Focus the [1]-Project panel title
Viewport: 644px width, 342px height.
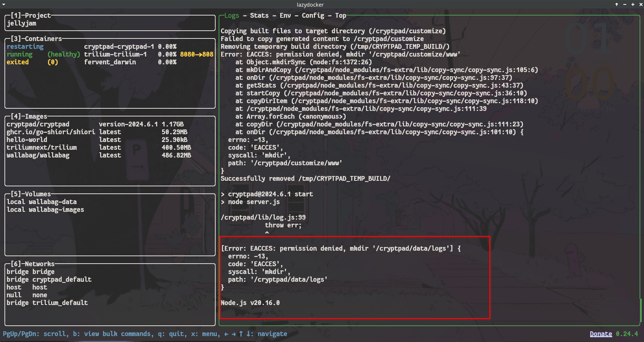click(x=31, y=16)
